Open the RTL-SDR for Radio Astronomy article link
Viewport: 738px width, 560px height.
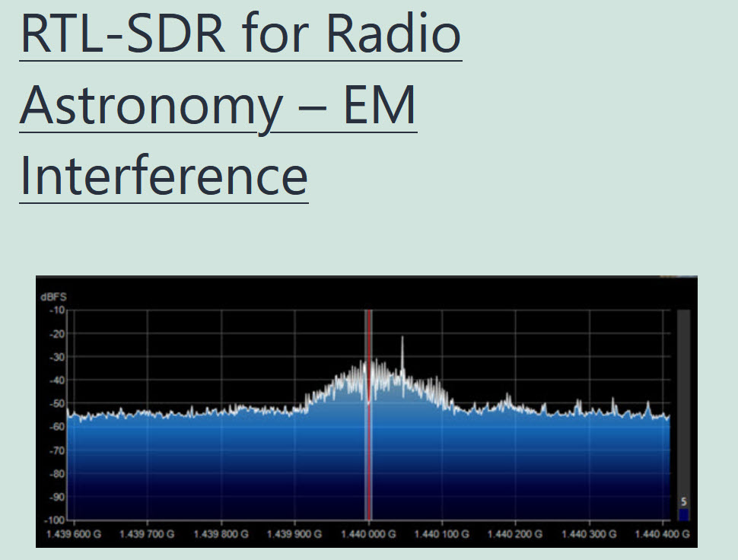pos(240,34)
